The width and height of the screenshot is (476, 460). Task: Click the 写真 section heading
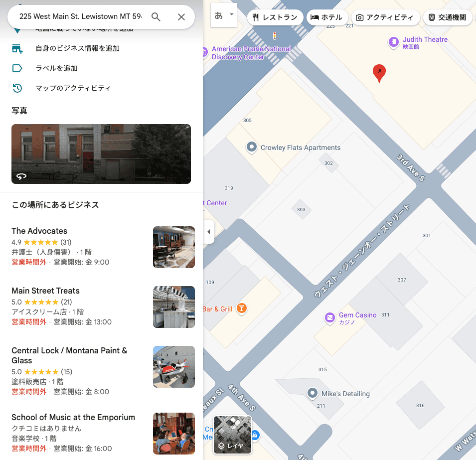click(x=19, y=111)
